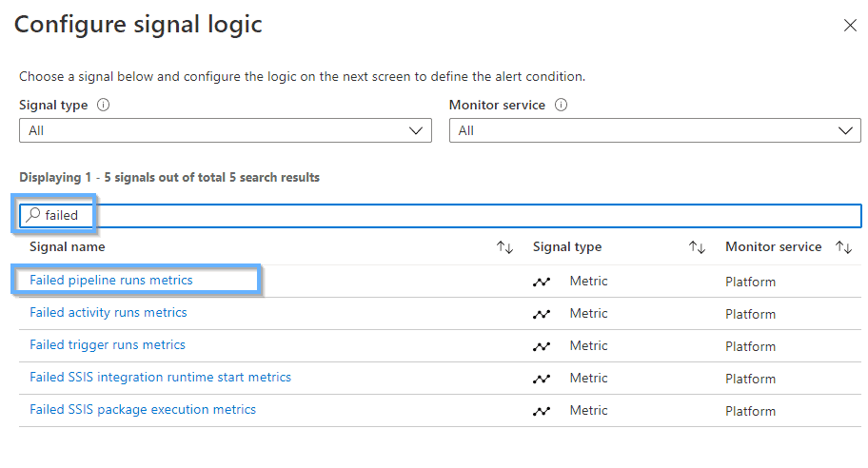Viewport: 868px width, 468px height.
Task: Open the Signal type dropdown
Action: pyautogui.click(x=226, y=130)
